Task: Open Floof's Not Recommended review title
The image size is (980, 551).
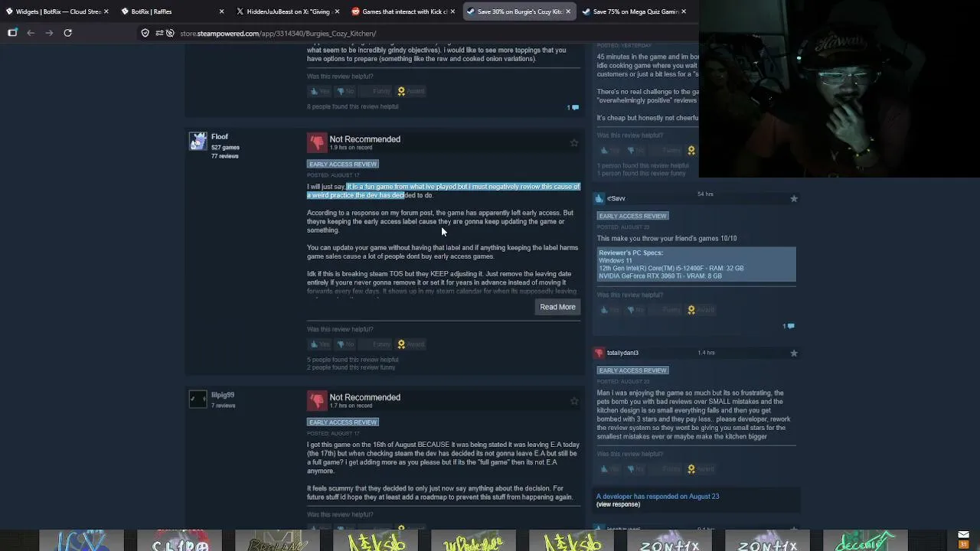Action: coord(364,139)
